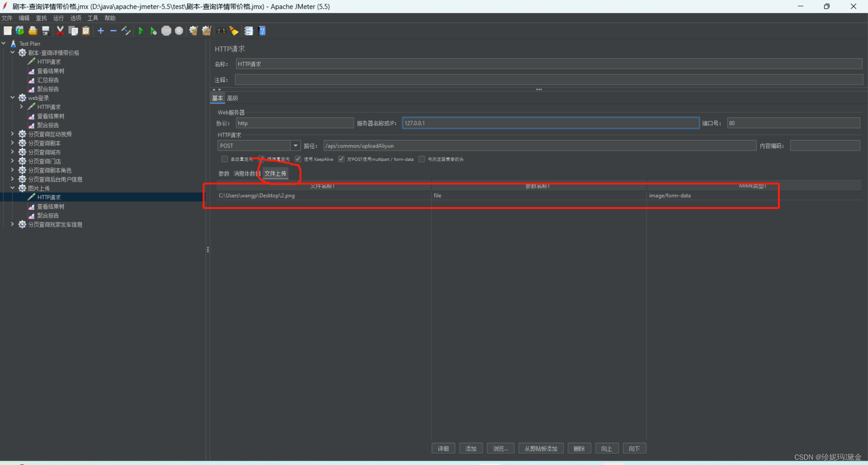The height and width of the screenshot is (465, 868).
Task: Collapse the Test Plan root node
Action: pyautogui.click(x=4, y=44)
